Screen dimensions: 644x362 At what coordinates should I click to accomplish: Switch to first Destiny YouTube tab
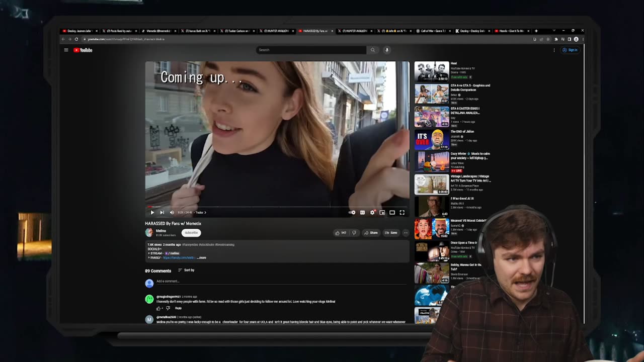coord(79,31)
